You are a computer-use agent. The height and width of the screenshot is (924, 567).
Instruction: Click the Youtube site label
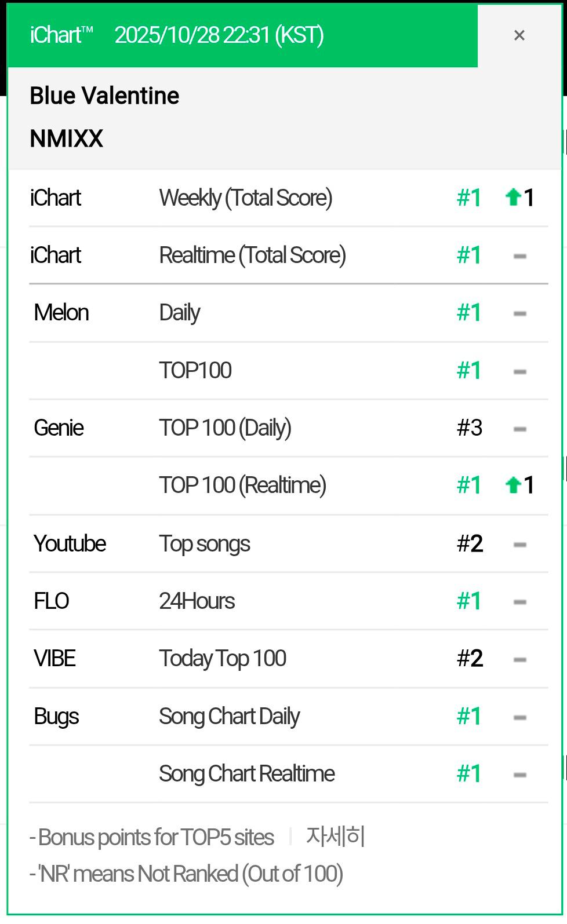pos(70,544)
